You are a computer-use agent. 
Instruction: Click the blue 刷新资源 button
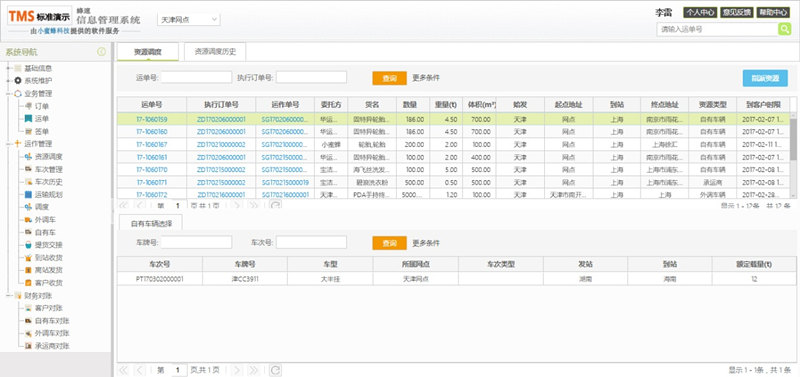(x=765, y=79)
